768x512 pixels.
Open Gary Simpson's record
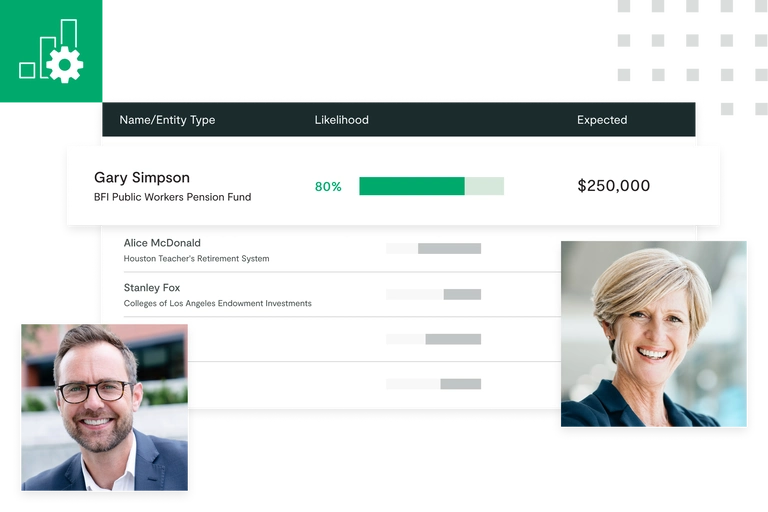coord(142,177)
